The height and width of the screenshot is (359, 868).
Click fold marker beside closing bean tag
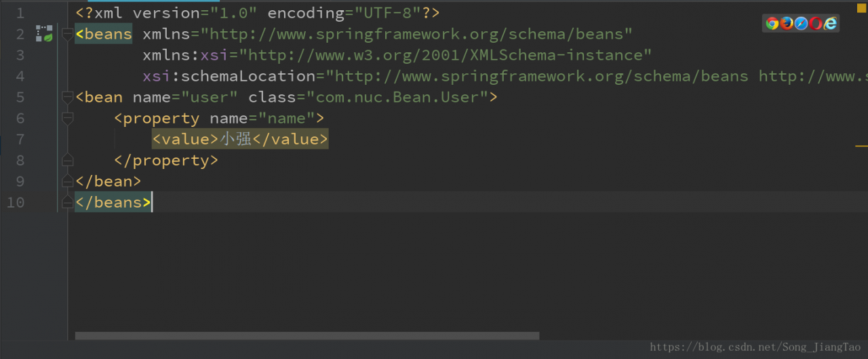point(67,181)
